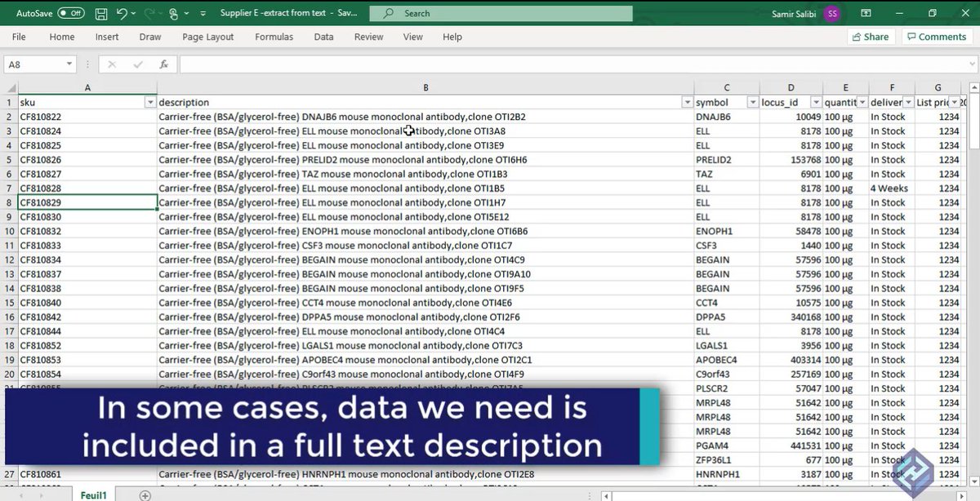Select column D header

point(791,87)
